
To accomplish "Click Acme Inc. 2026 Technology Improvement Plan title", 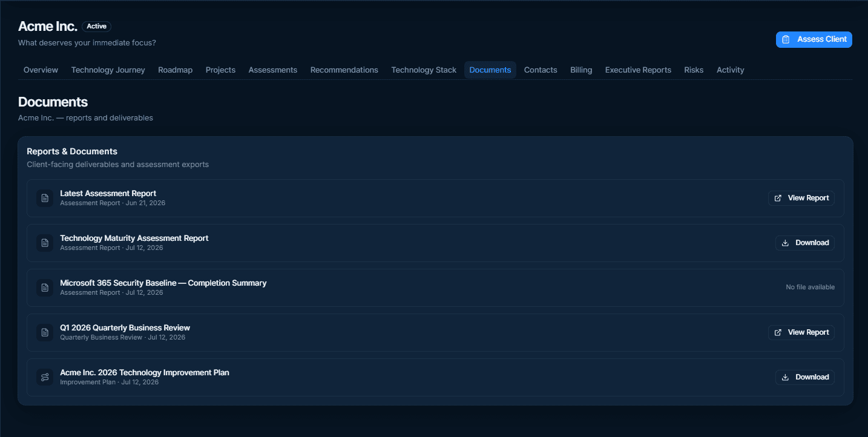I will (145, 373).
